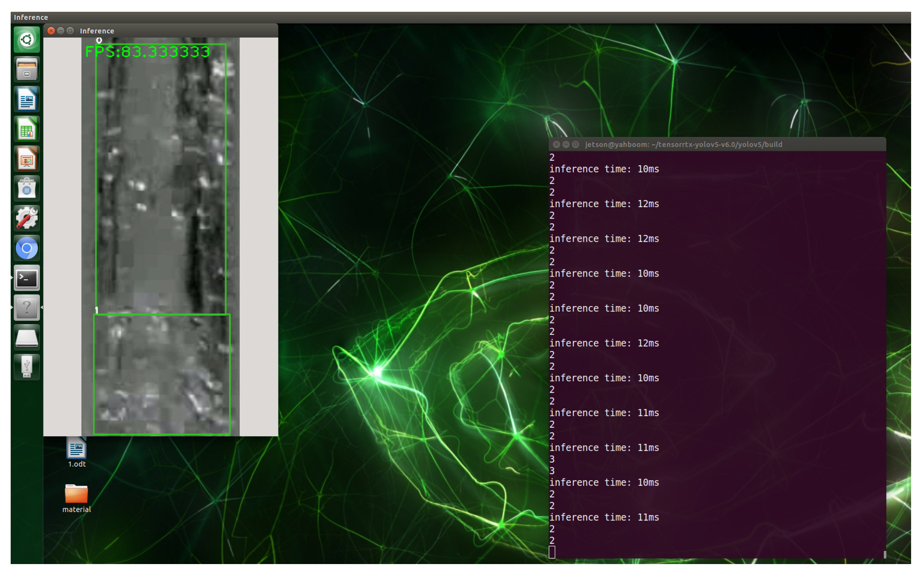Launch LibreOffice Impress
Viewport: 924px width, 574px height.
(x=27, y=159)
